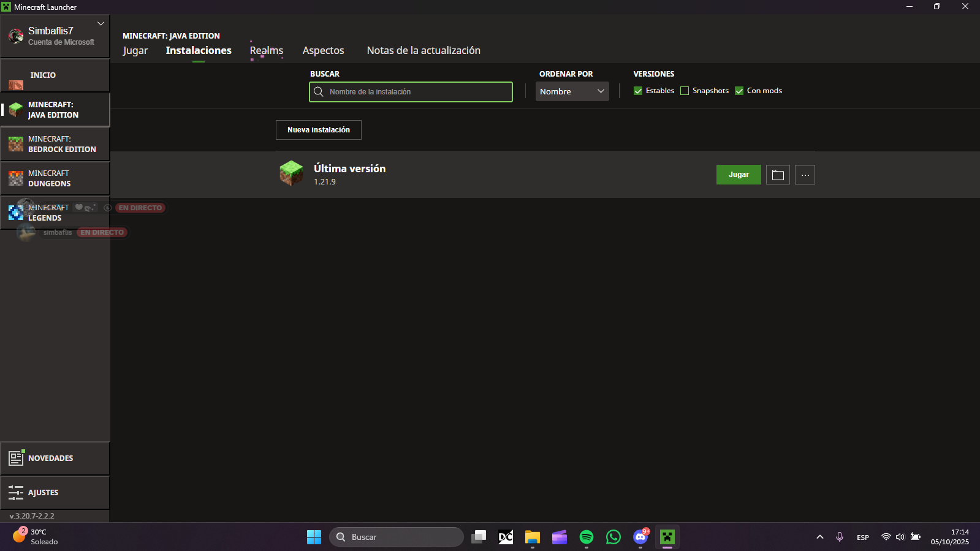The image size is (980, 551).
Task: Open Task View on the taskbar
Action: click(479, 537)
